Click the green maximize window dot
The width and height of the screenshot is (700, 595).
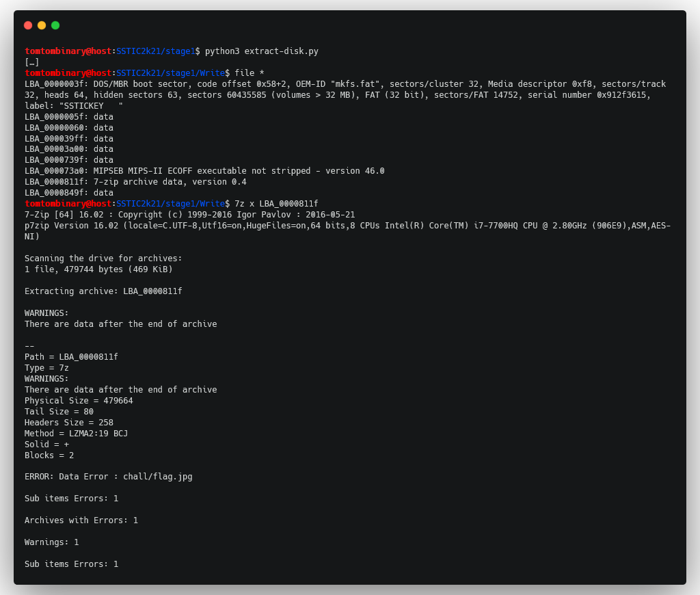(55, 25)
